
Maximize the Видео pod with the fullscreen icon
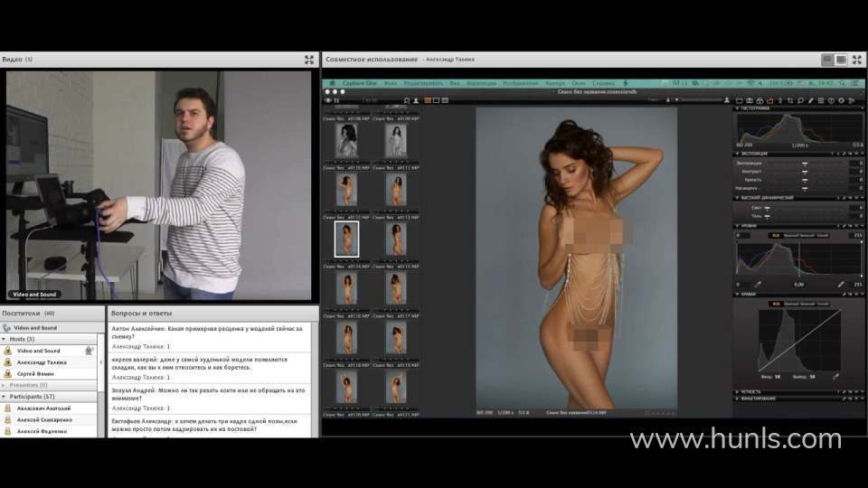coord(309,60)
